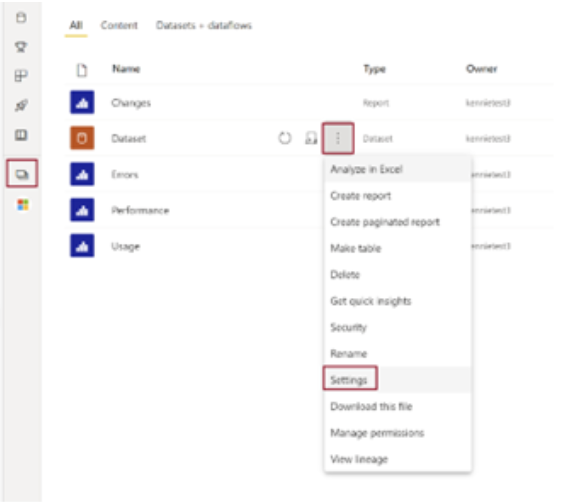The image size is (568, 504).
Task: Switch to the Content tab
Action: [x=119, y=25]
